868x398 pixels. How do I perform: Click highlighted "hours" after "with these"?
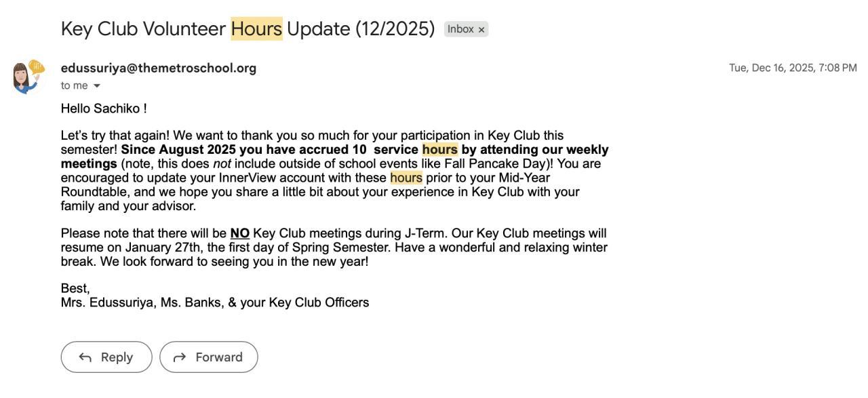(406, 178)
